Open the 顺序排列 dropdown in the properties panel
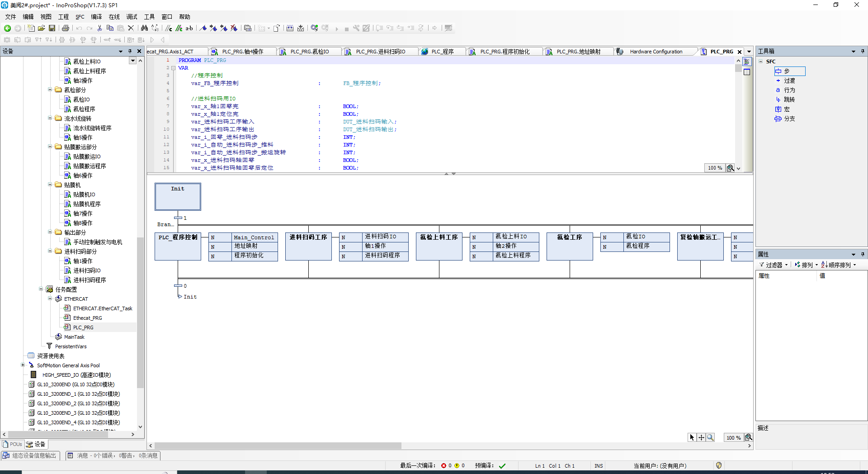868x474 pixels. 839,265
